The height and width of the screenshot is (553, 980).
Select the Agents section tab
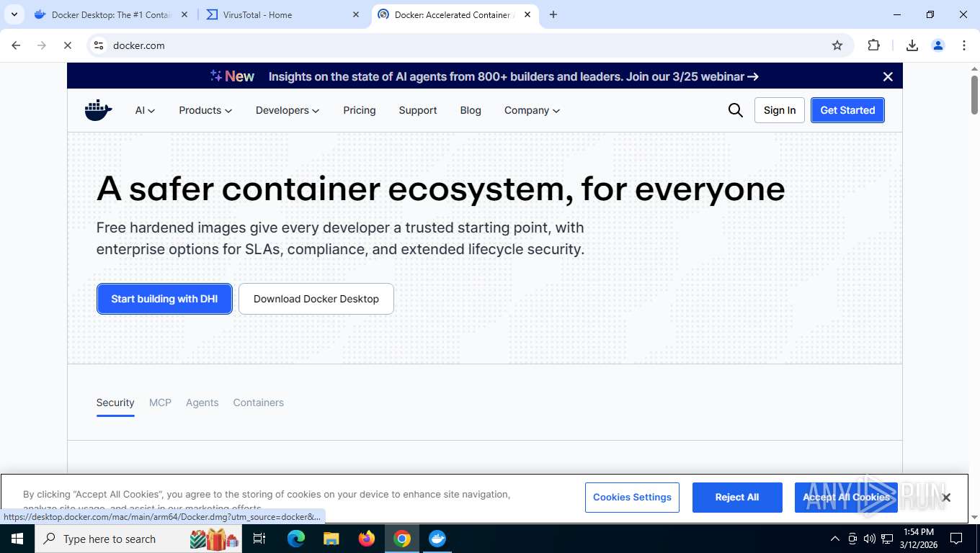pos(202,403)
